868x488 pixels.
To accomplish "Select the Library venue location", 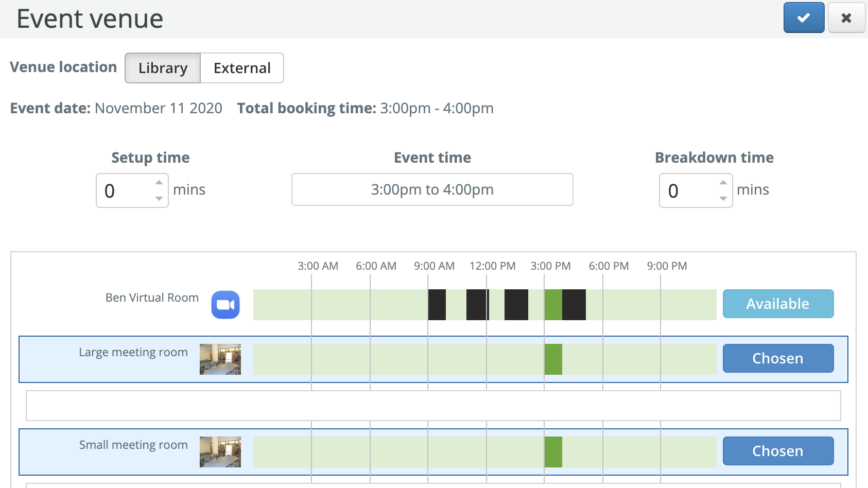I will [x=163, y=68].
